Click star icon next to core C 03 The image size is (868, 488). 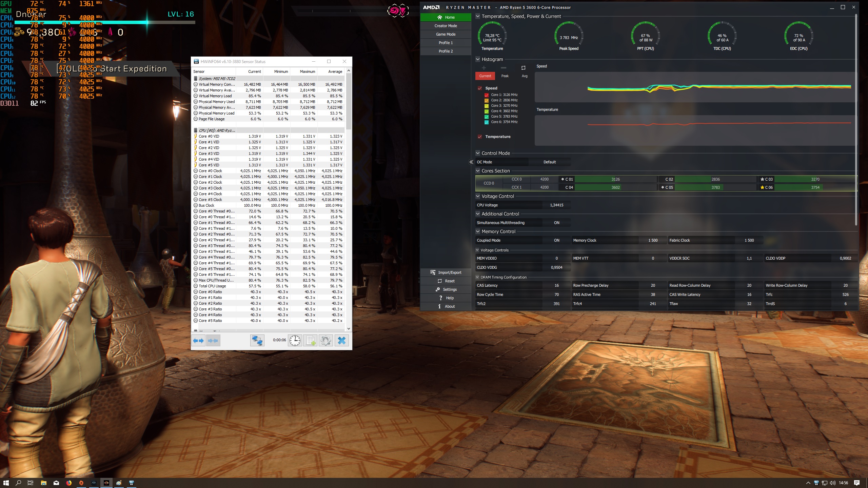coord(762,179)
